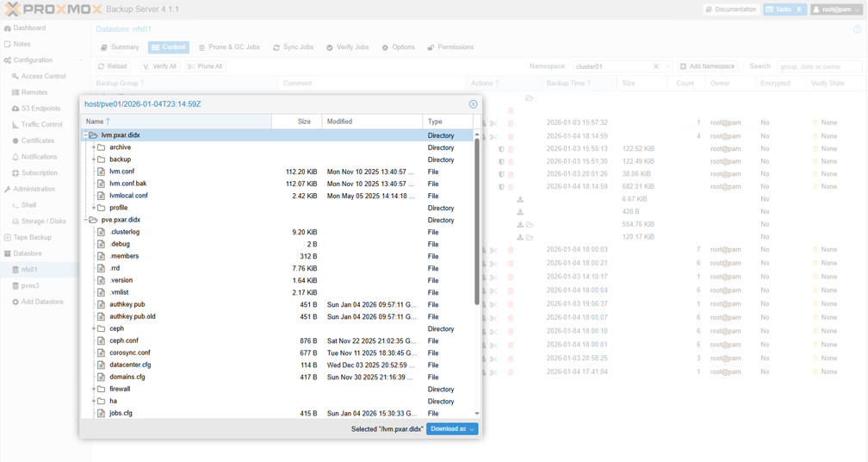Click the help icon beside the datastore title
The width and height of the screenshot is (868, 462).
point(858,29)
